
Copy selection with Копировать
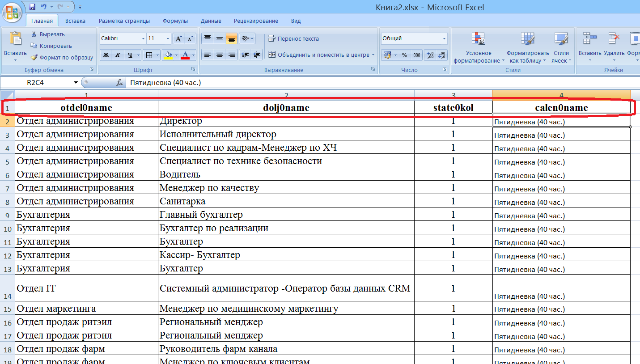coord(51,46)
